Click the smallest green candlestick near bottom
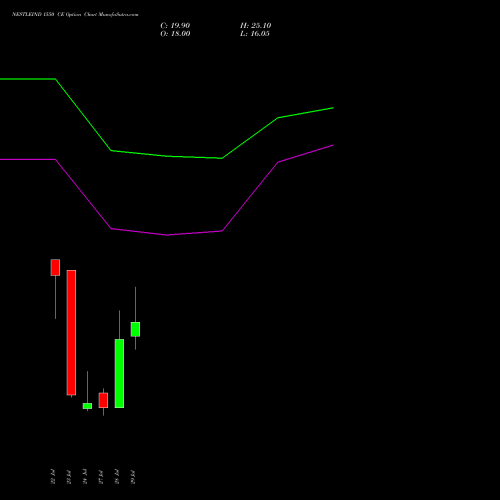 click(87, 406)
